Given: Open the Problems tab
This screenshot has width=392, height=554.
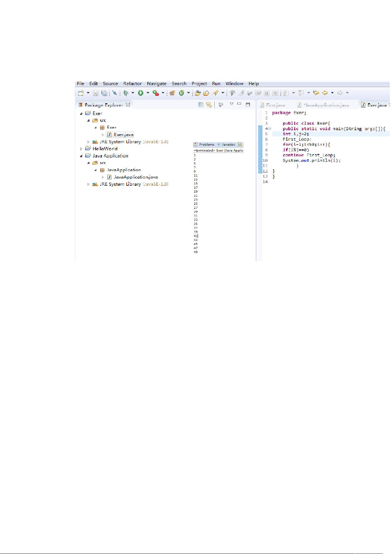Looking at the screenshot, I should pyautogui.click(x=204, y=144).
